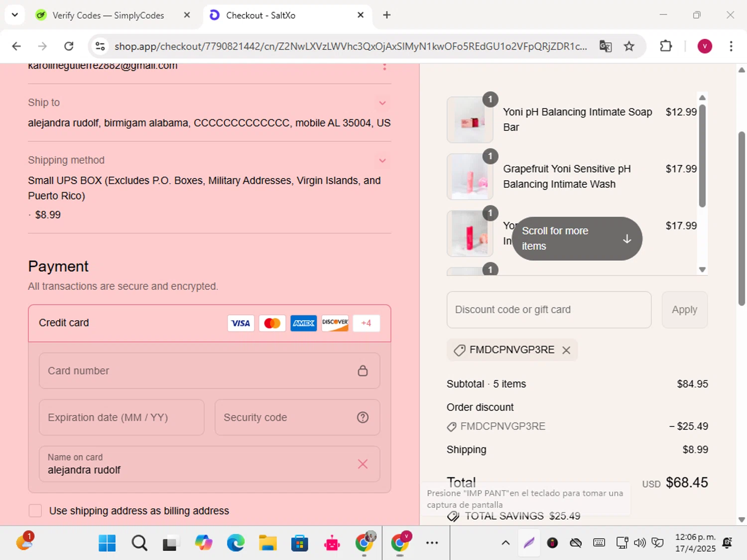Click the third product thumbnail priced $17.99
This screenshot has width=747, height=560.
470,233
